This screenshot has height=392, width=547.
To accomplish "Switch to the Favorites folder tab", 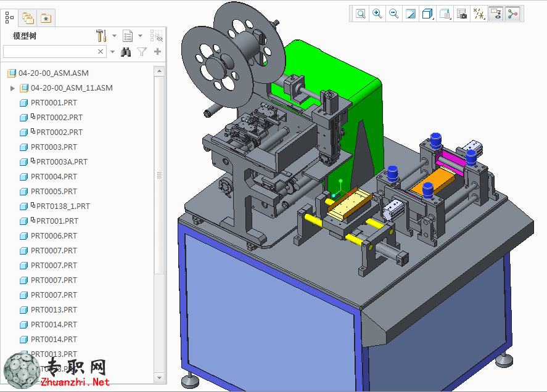I will [46, 18].
